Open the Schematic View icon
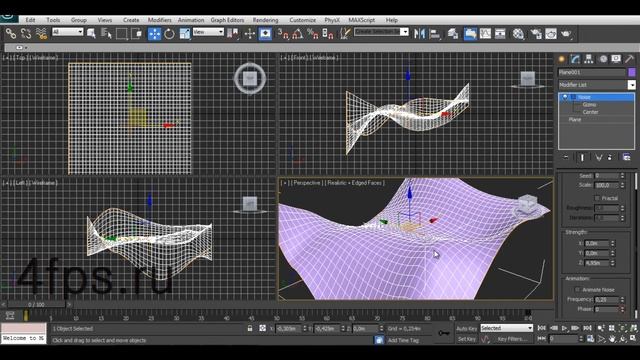The height and width of the screenshot is (360, 640). coord(500,33)
